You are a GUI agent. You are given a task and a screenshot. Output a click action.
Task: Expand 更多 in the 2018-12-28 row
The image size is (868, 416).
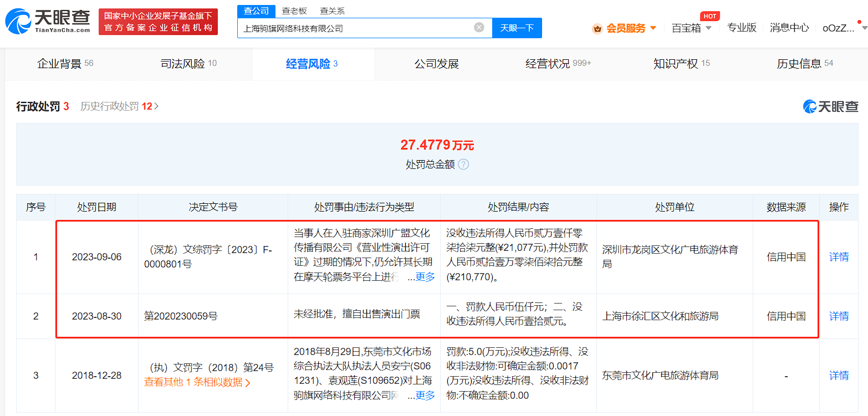pyautogui.click(x=425, y=396)
